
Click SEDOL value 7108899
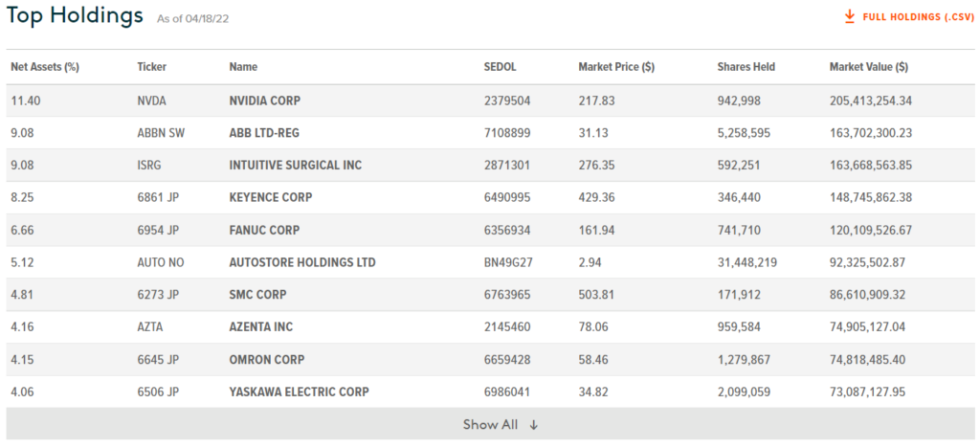point(507,133)
